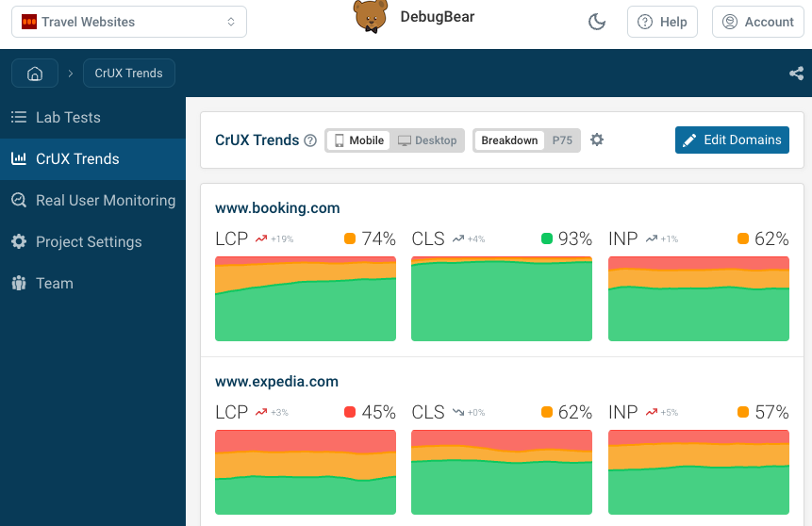Click booking.com INP +1% trend arrow
This screenshot has height=526, width=812.
652,238
